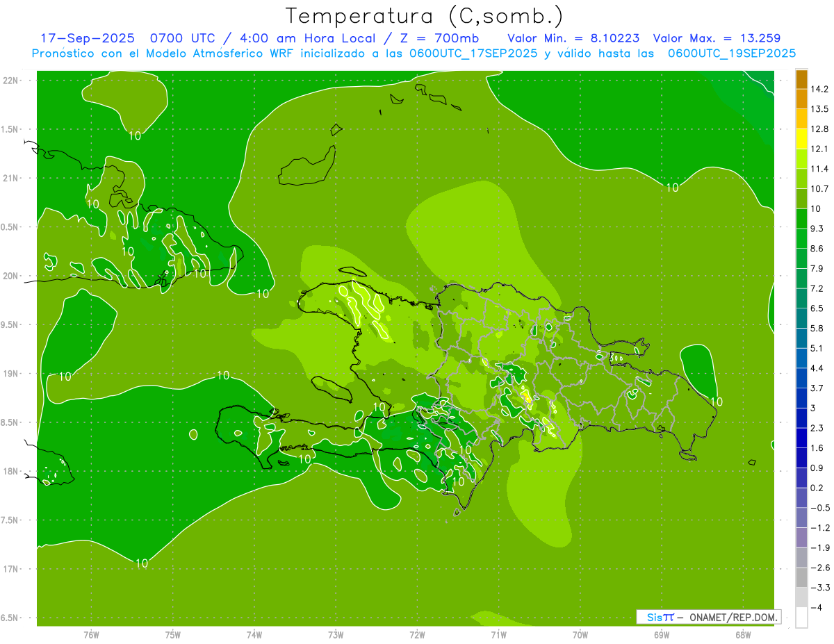Click the legend value "7.9"
The width and height of the screenshot is (834, 644).
(x=817, y=268)
